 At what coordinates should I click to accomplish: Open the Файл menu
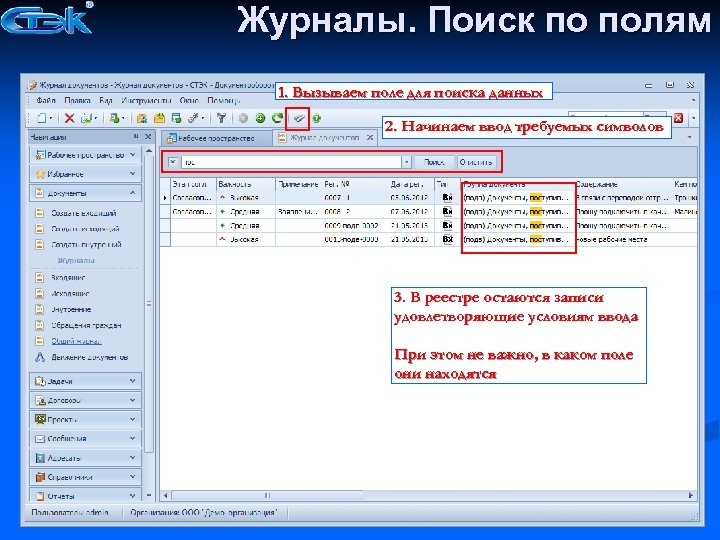[x=46, y=100]
